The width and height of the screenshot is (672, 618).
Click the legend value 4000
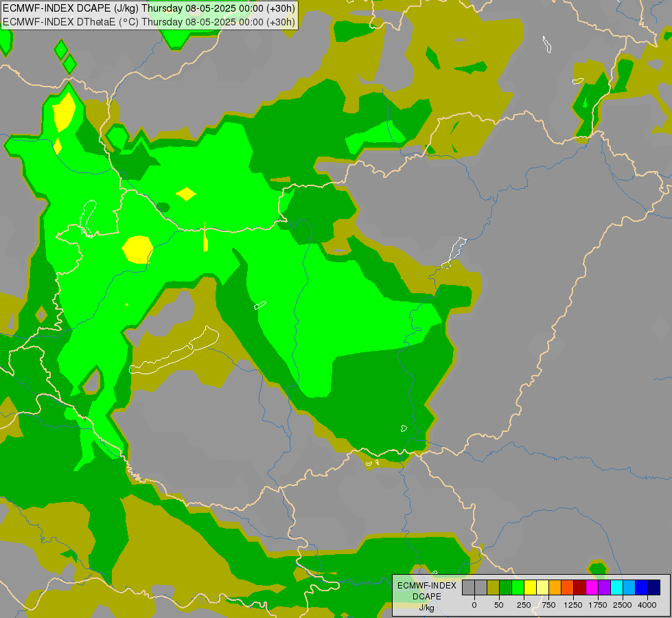(647, 605)
